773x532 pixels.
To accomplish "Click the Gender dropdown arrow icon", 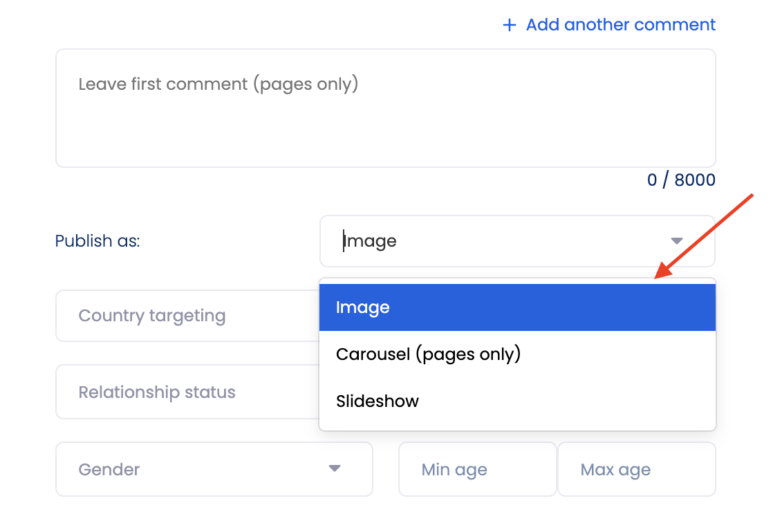I will coord(335,468).
